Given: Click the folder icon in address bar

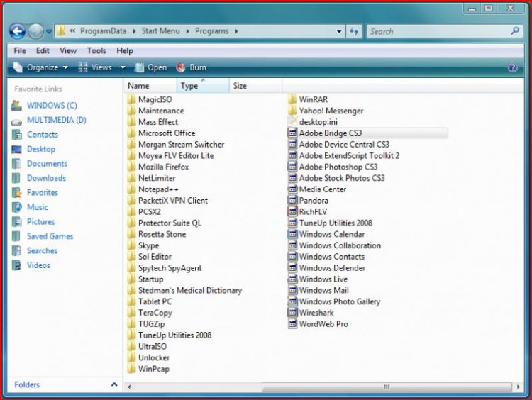Looking at the screenshot, I should pos(61,31).
